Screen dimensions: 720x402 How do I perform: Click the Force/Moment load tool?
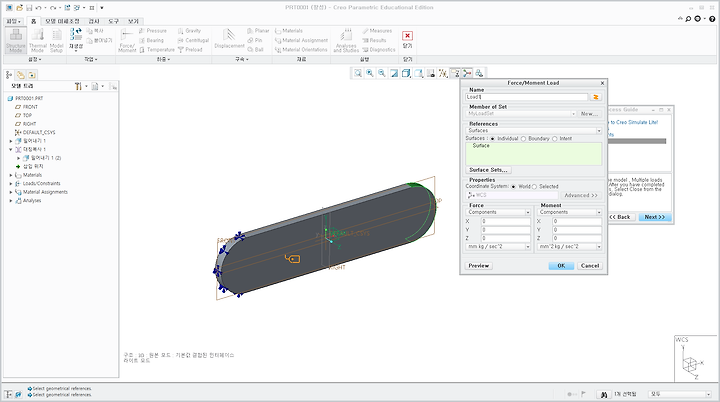pos(127,40)
